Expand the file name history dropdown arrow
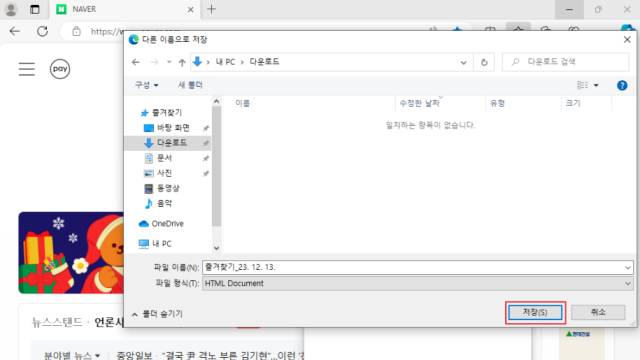The height and width of the screenshot is (360, 640). (x=627, y=267)
